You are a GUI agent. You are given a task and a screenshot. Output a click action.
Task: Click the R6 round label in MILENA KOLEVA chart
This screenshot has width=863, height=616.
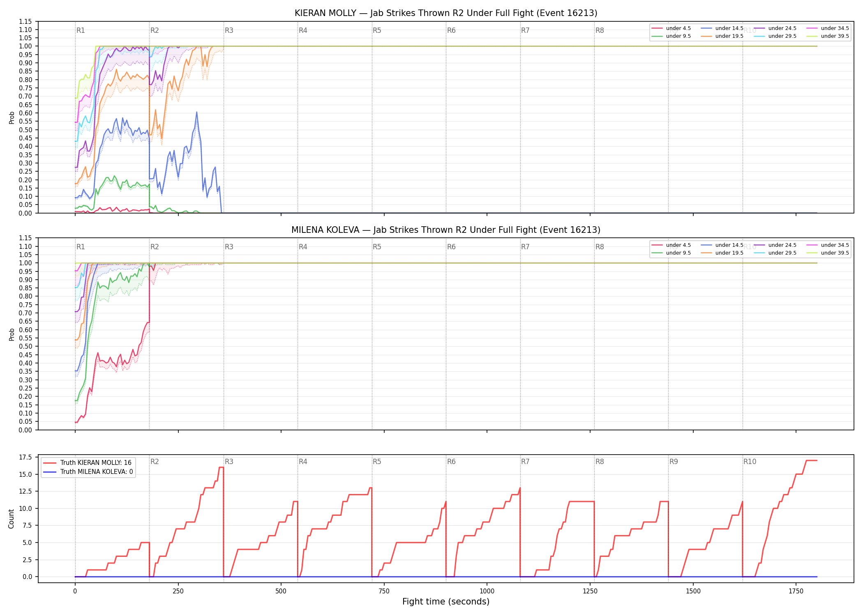451,247
